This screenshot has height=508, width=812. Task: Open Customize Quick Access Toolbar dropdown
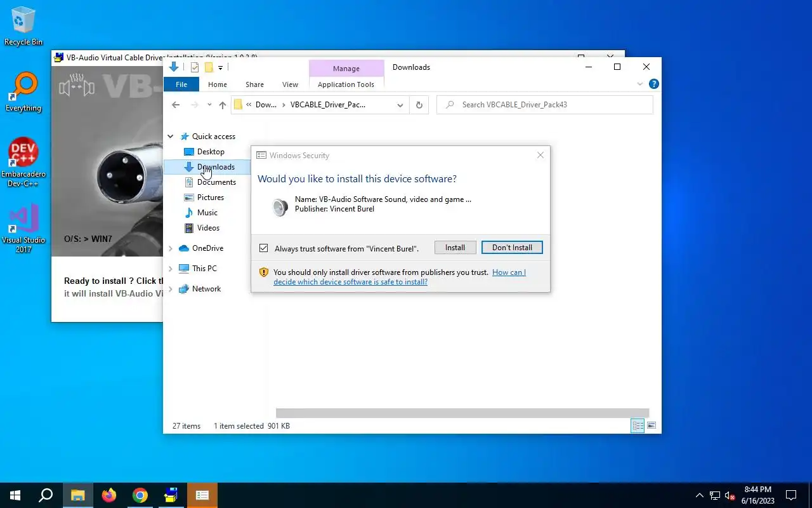click(x=220, y=67)
